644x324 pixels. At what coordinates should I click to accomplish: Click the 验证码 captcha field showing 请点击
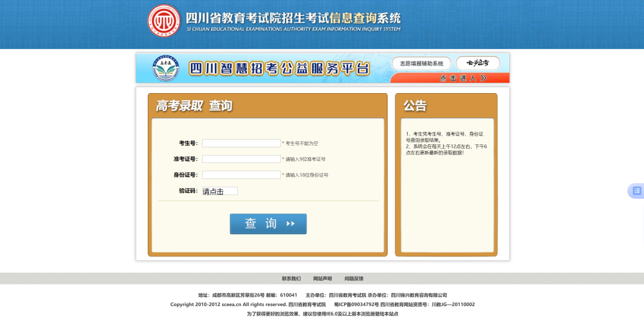[219, 191]
